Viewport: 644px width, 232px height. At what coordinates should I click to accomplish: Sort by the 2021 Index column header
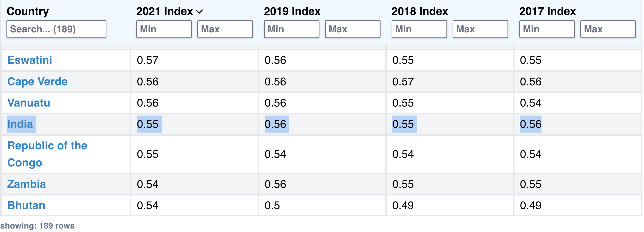[x=164, y=12]
